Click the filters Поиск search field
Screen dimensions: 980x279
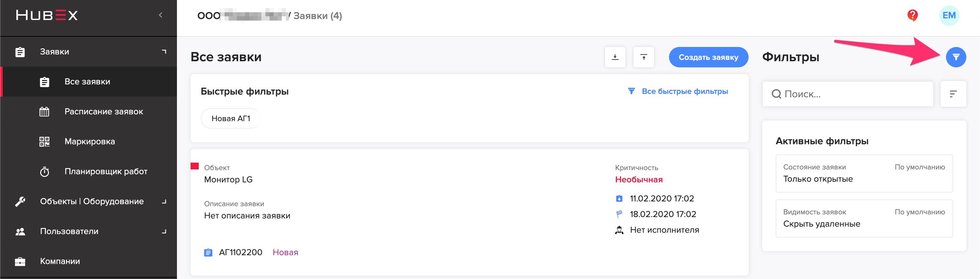point(848,94)
